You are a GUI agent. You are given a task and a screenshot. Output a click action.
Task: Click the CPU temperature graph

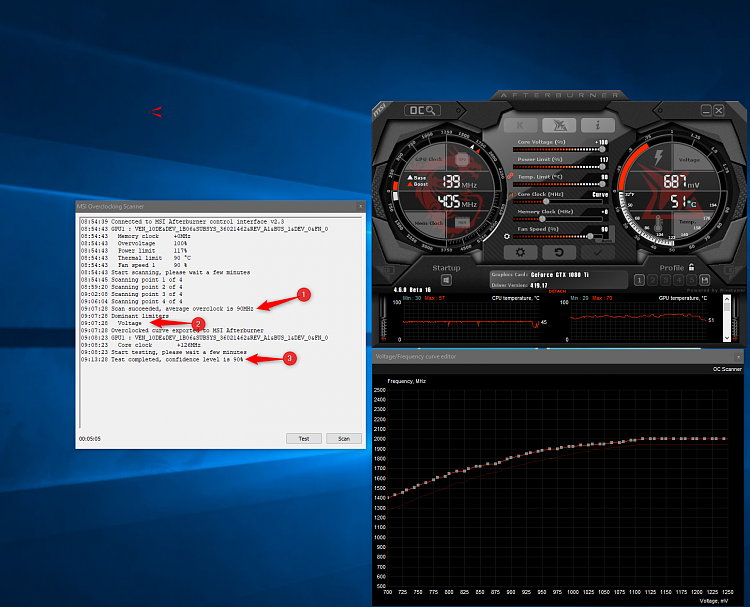tap(472, 320)
